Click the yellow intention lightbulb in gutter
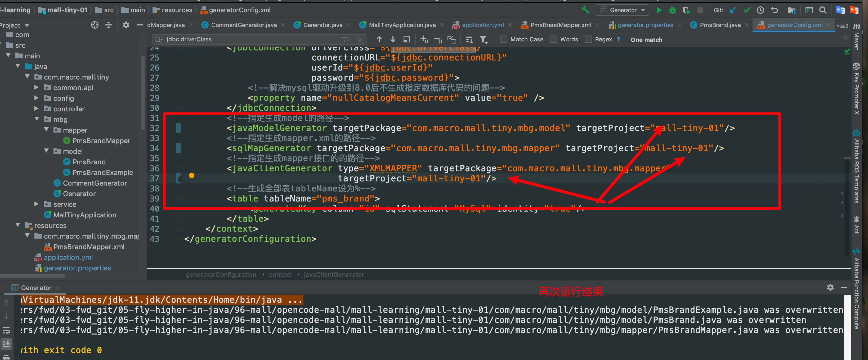 tap(191, 176)
